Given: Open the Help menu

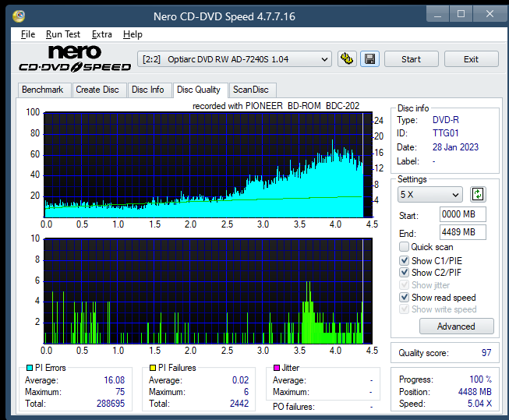Looking at the screenshot, I should (133, 34).
